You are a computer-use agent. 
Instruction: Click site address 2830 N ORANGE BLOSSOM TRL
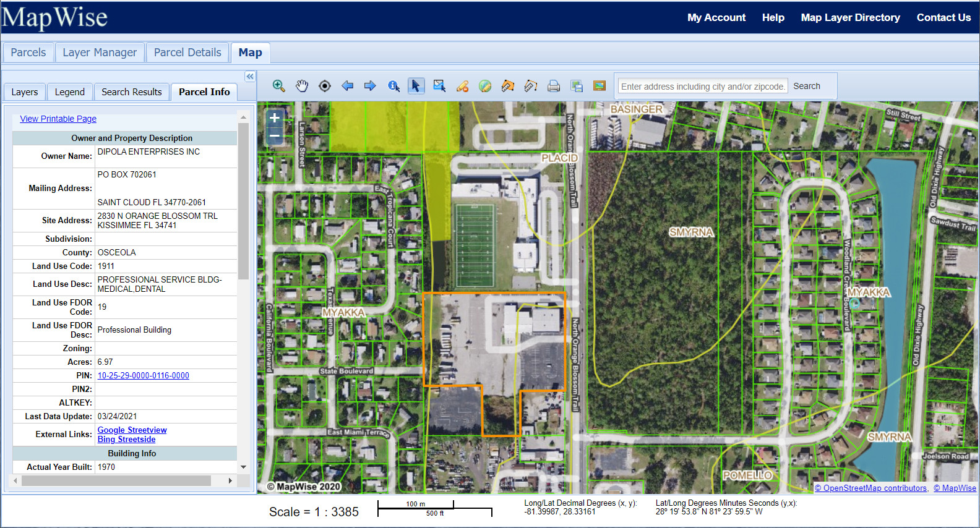tap(158, 216)
